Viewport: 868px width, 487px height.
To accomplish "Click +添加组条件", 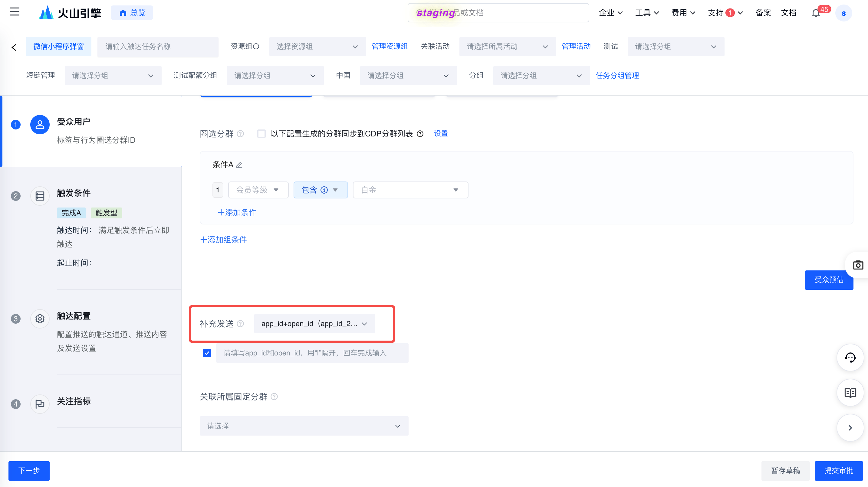I will pos(223,240).
